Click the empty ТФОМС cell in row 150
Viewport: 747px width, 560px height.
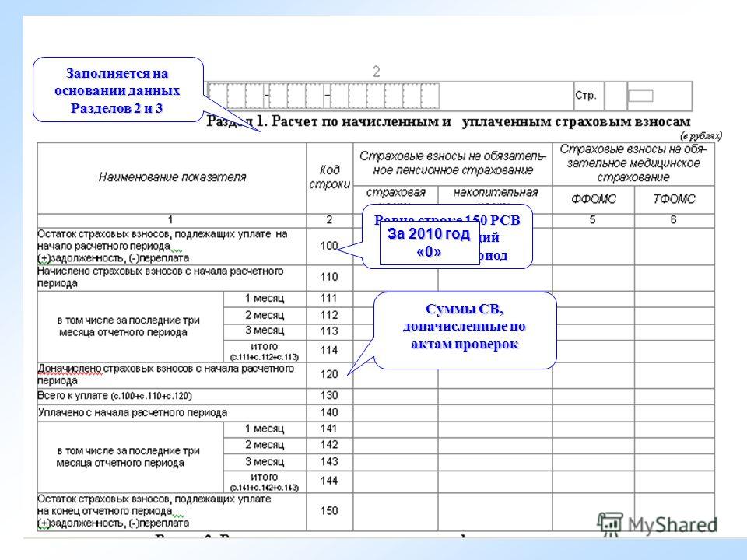(x=675, y=512)
